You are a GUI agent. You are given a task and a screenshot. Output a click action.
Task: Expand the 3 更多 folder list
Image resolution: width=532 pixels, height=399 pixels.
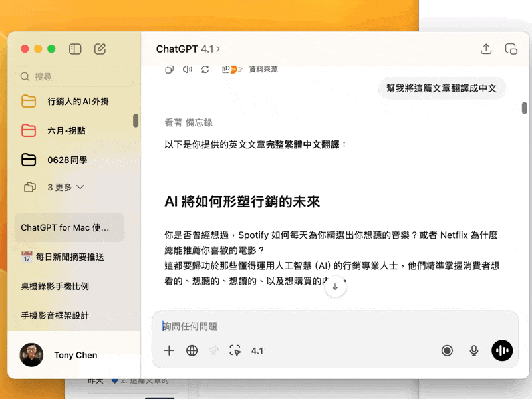click(60, 188)
